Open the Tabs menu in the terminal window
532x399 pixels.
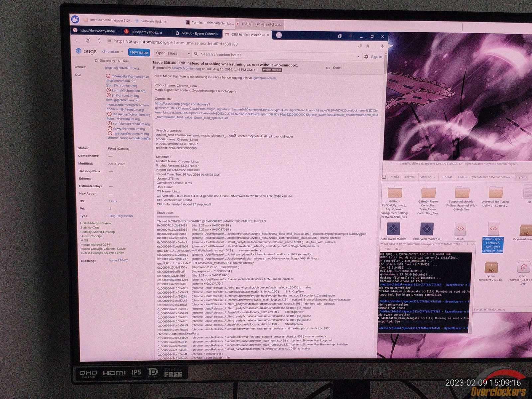click(388, 249)
